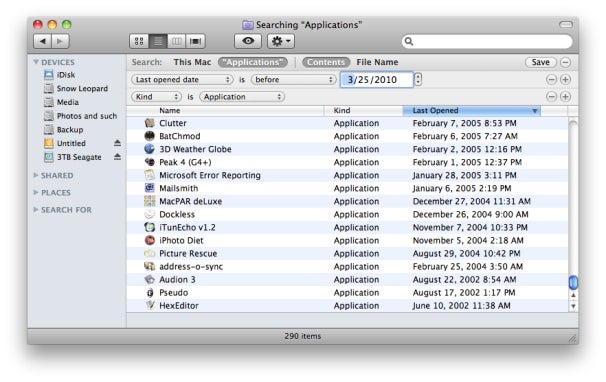Open the Action gear menu
This screenshot has width=606, height=382.
point(281,41)
